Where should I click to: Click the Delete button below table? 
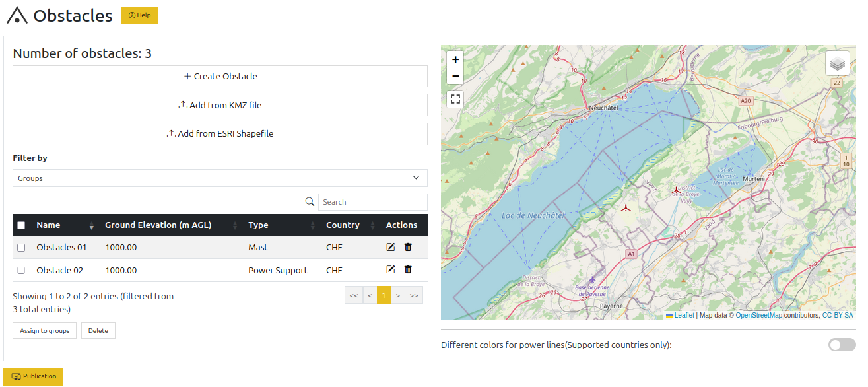point(98,330)
